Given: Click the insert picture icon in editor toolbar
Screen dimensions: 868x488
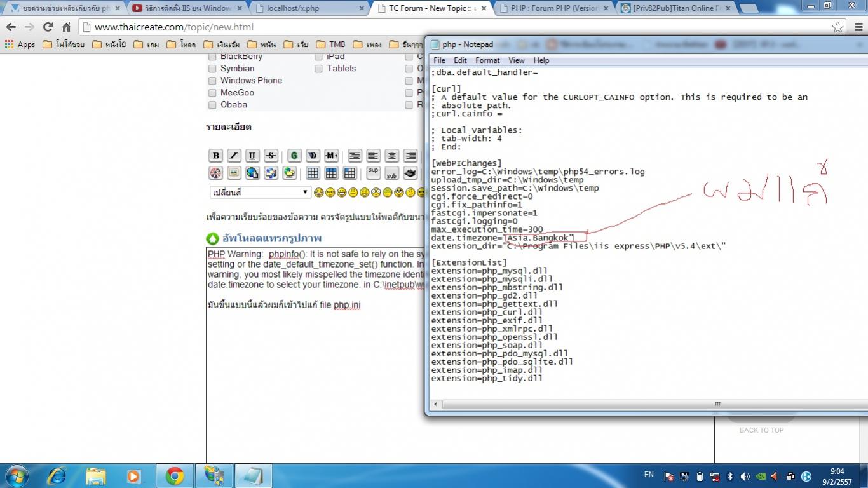Looking at the screenshot, I should click(234, 173).
